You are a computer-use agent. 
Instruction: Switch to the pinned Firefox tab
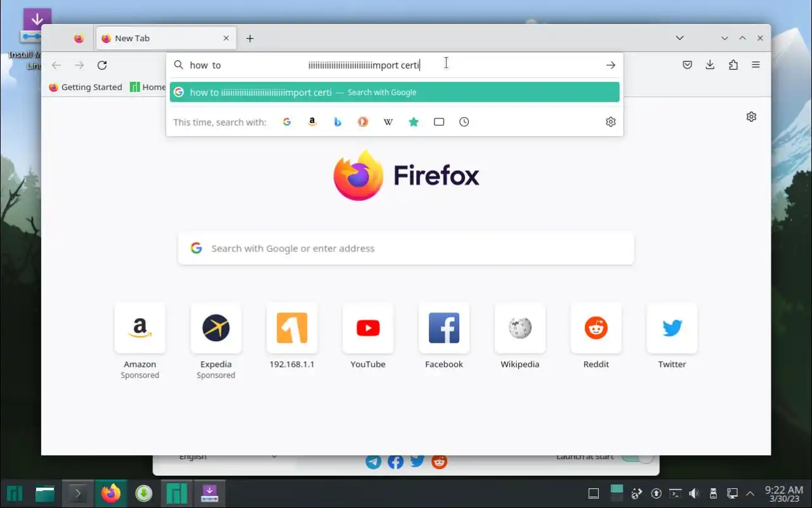[79, 38]
